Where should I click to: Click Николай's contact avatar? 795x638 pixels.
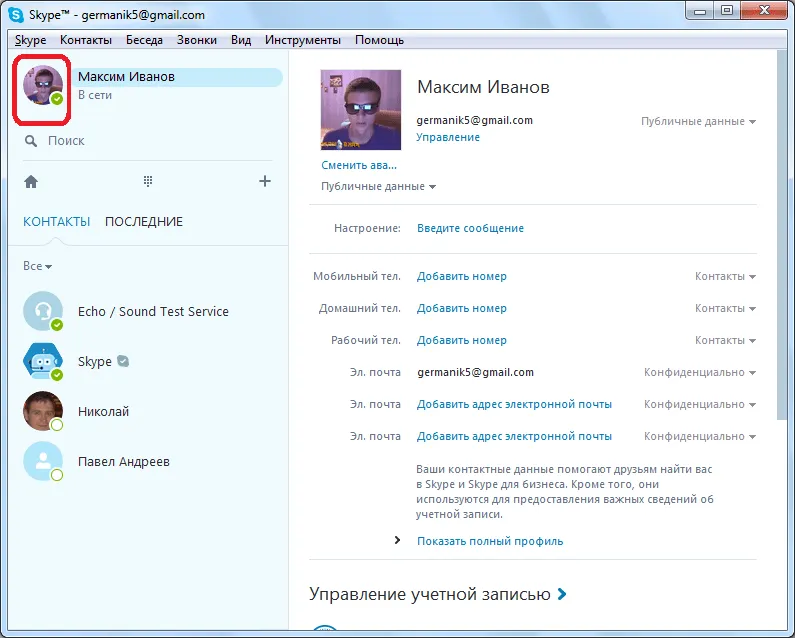tap(43, 411)
